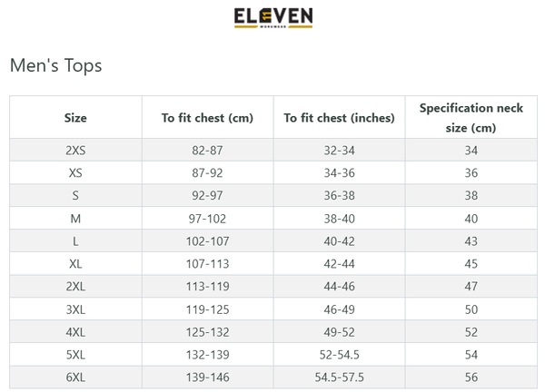Image resolution: width=545 pixels, height=392 pixels.
Task: Click the To fit chest (cm) header
Action: click(x=207, y=118)
